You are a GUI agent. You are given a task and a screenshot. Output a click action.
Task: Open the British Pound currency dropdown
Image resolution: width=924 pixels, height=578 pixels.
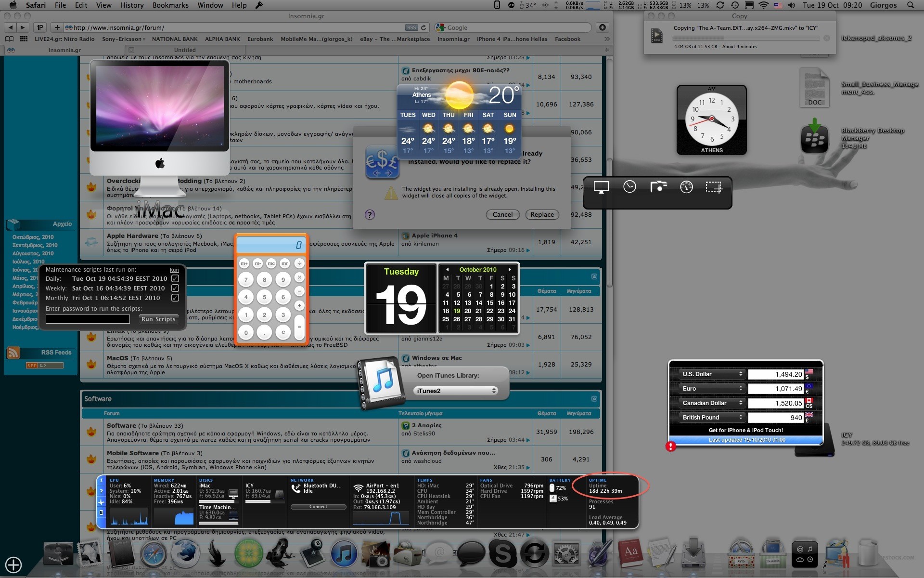(712, 417)
